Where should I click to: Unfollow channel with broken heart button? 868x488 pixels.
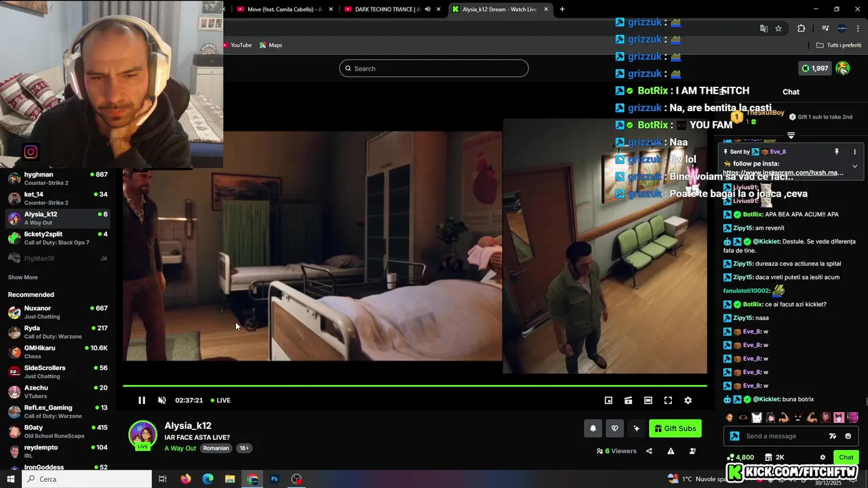615,428
